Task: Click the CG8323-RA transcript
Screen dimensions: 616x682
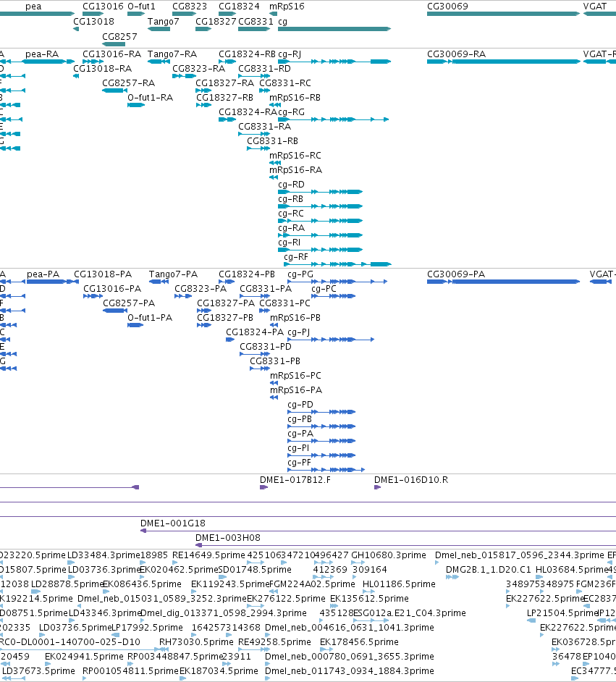Action: [x=185, y=76]
